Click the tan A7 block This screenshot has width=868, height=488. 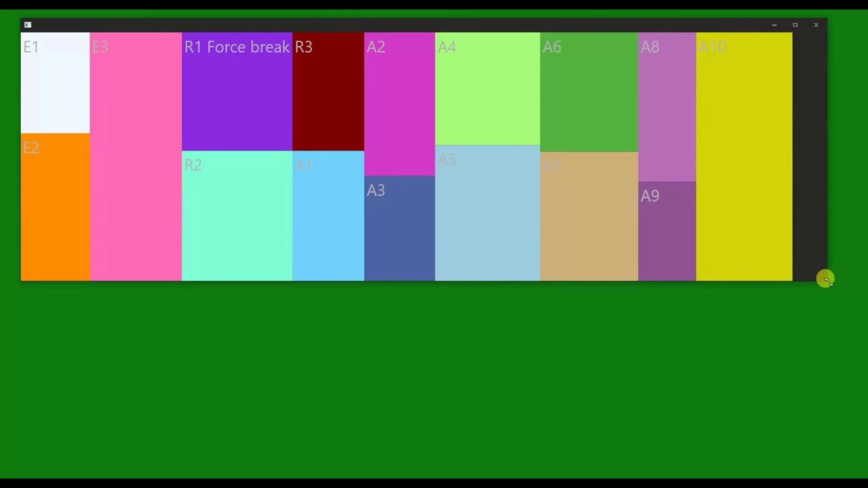point(589,216)
